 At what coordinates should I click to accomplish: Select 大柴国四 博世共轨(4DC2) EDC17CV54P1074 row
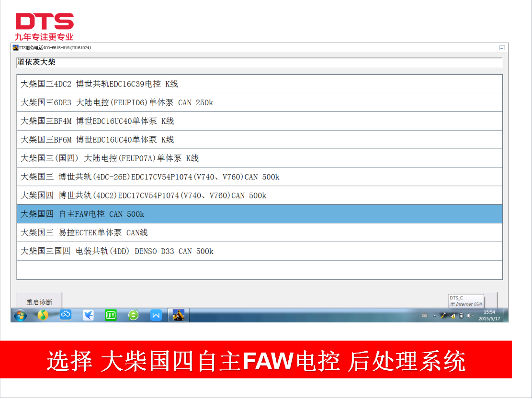[x=260, y=195]
